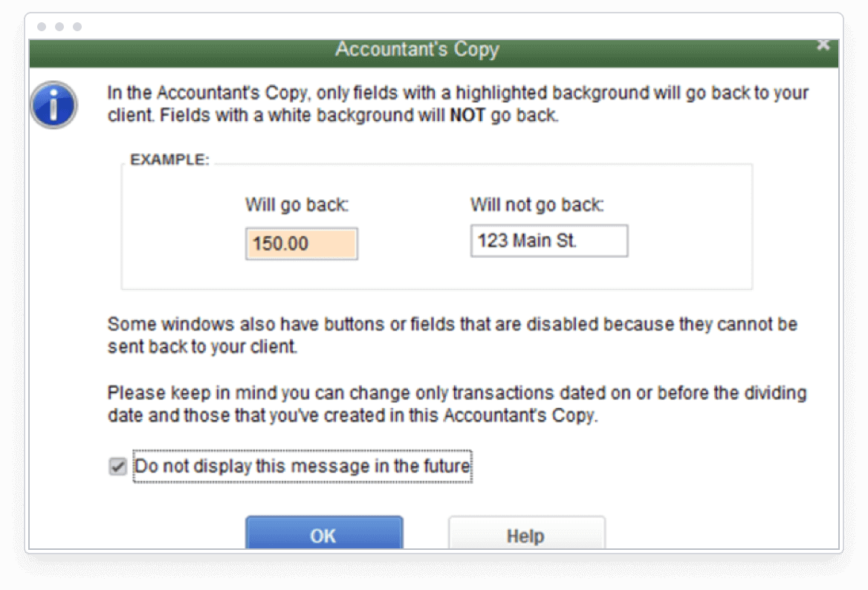
Task: Click the middle window dot control
Action: coord(59,27)
